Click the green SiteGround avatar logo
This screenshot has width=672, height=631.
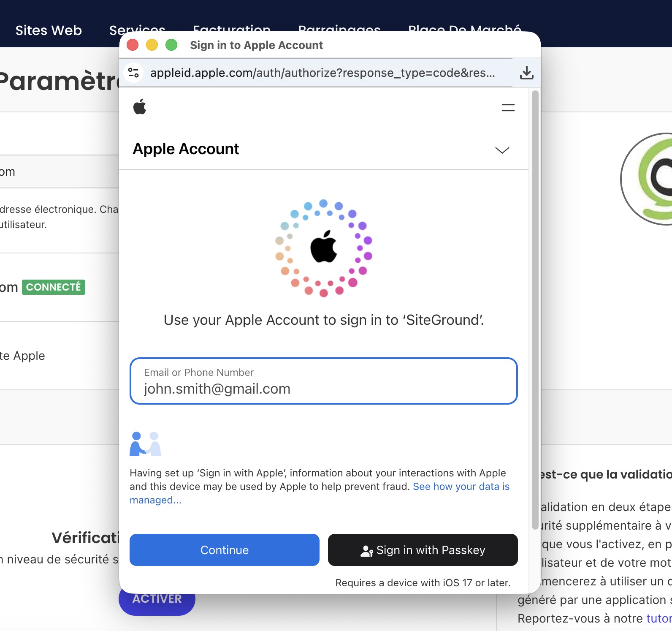647,179
